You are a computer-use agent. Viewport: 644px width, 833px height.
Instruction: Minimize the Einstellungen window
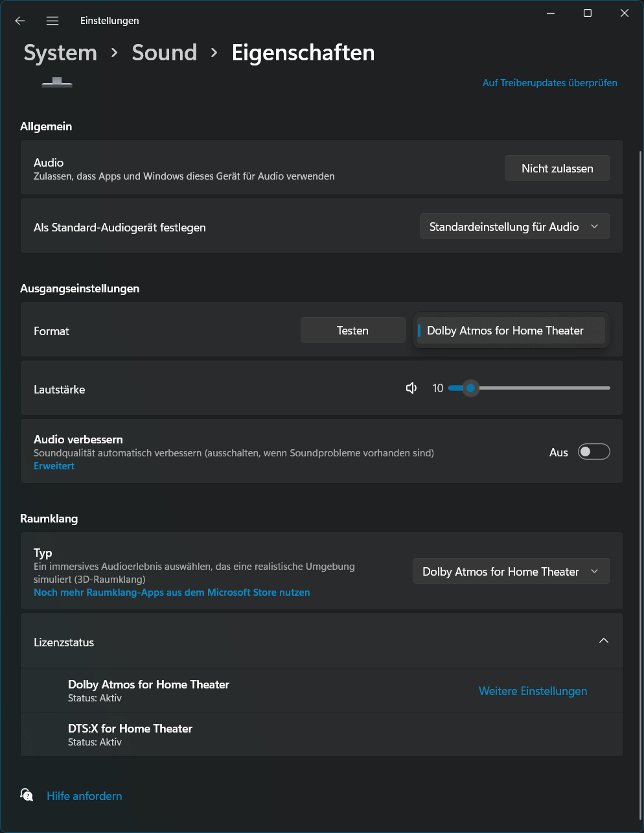pyautogui.click(x=551, y=13)
